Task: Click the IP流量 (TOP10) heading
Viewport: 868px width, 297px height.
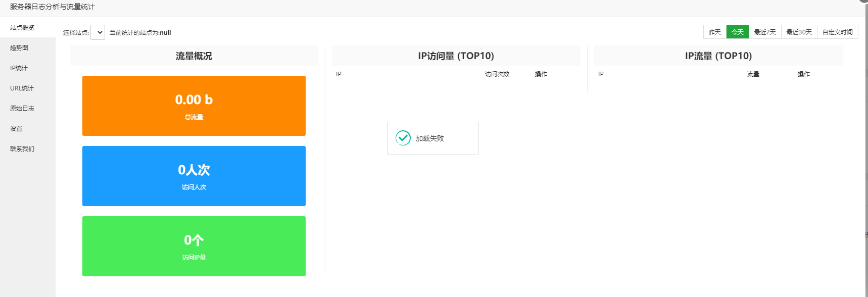Action: coord(718,56)
